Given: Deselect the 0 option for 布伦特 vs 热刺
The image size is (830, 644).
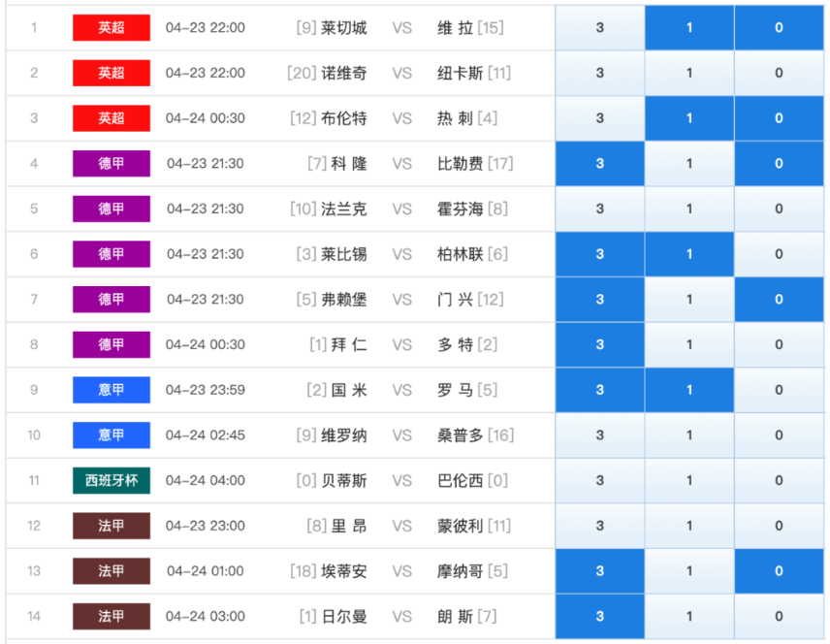Looking at the screenshot, I should (779, 118).
